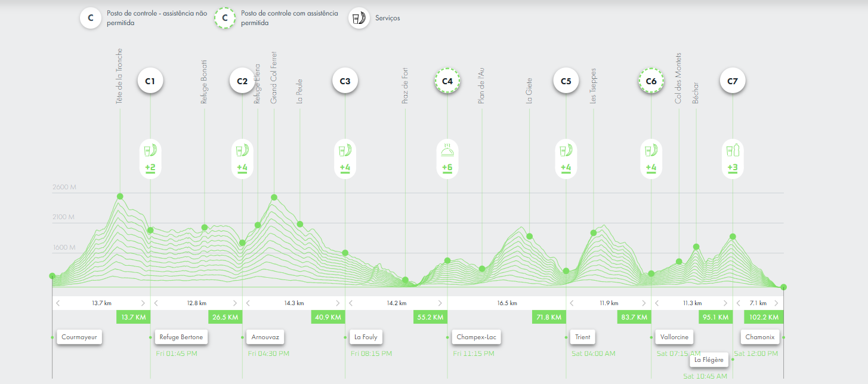This screenshot has height=384, width=868.
Task: Open the +4 services icon at Arnouvaz
Action: (242, 159)
